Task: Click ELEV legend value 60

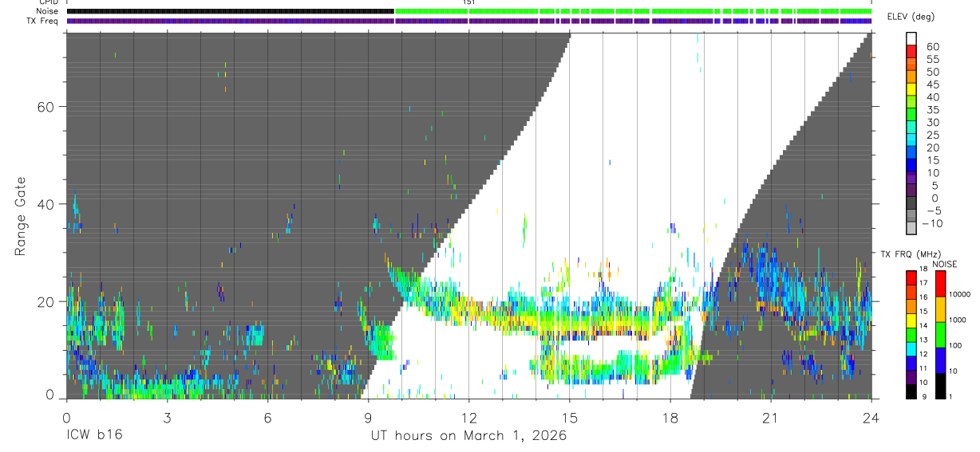Action: (x=932, y=46)
